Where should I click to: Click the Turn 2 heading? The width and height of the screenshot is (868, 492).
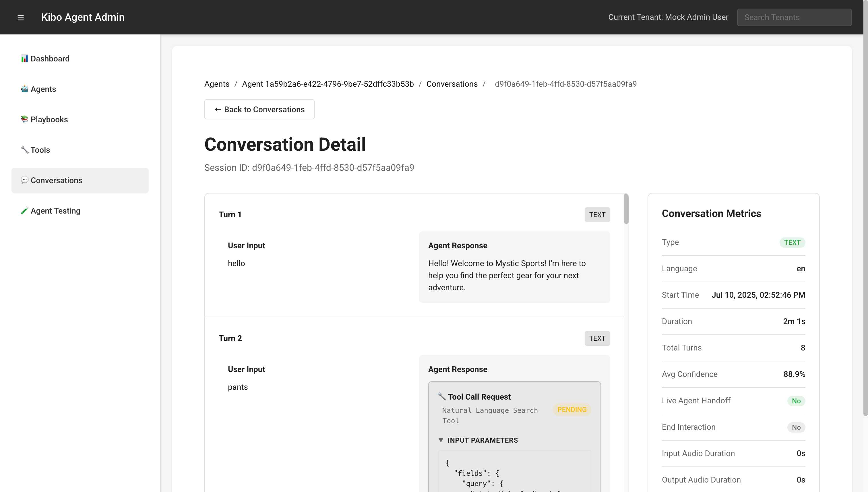coord(230,338)
